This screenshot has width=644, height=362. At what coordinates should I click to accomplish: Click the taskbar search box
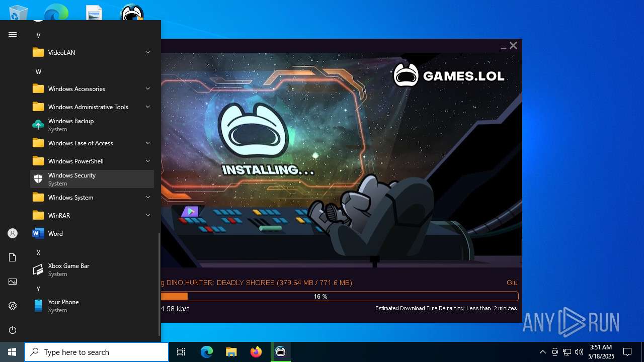coord(97,352)
